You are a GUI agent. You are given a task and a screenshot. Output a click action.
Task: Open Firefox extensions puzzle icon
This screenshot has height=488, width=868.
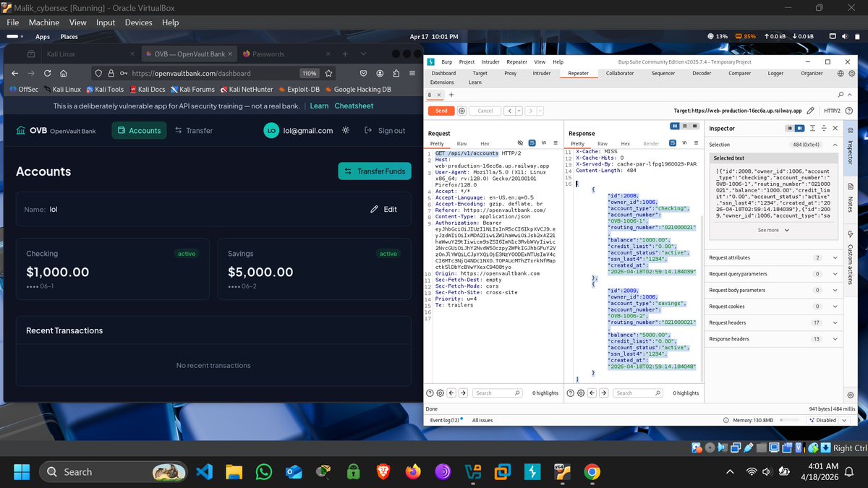[x=396, y=73]
